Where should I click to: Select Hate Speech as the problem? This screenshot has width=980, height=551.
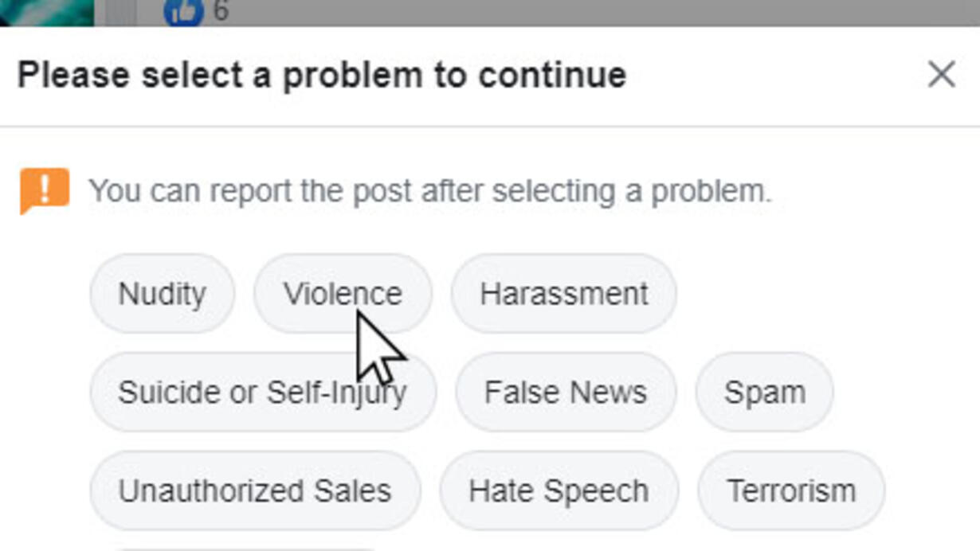pyautogui.click(x=559, y=490)
